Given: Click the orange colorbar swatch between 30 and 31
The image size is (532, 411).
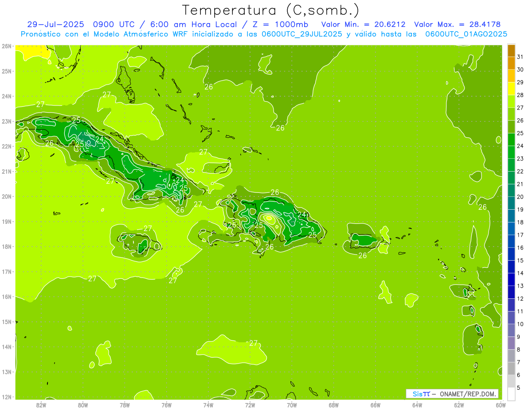Looking at the screenshot, I should point(511,63).
